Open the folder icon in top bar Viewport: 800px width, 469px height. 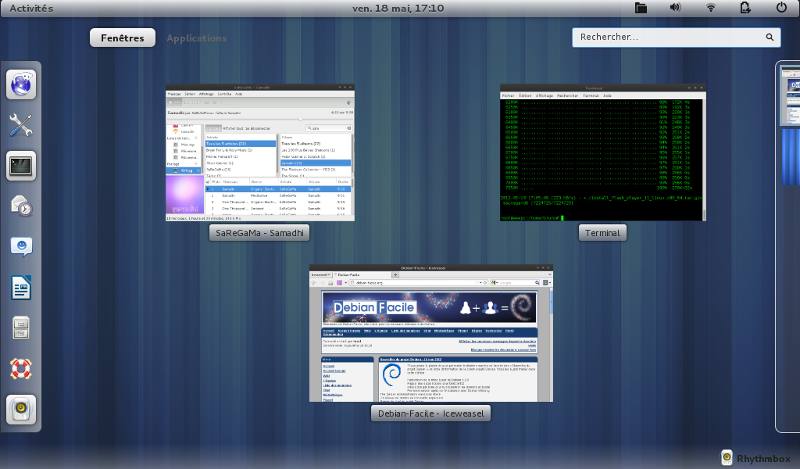click(x=642, y=8)
